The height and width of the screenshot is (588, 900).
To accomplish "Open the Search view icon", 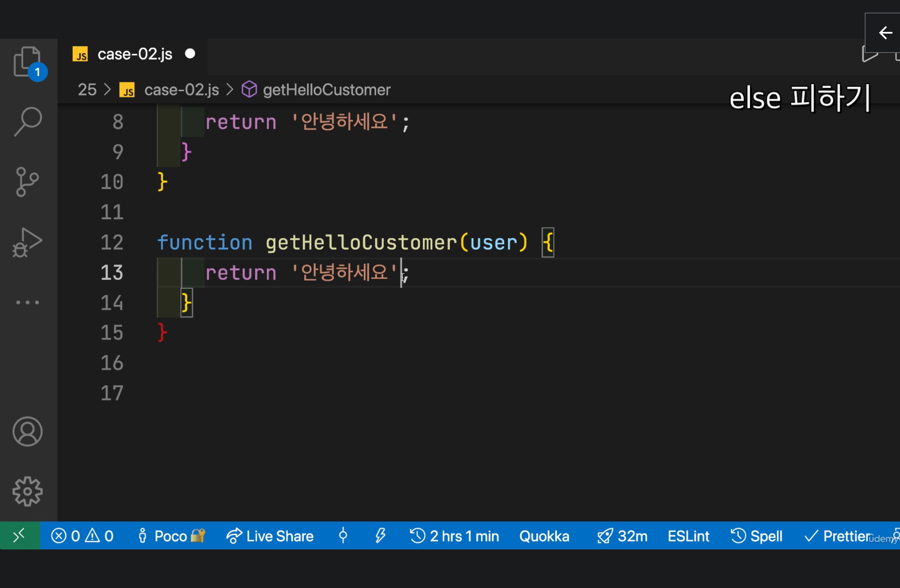I will [x=28, y=121].
